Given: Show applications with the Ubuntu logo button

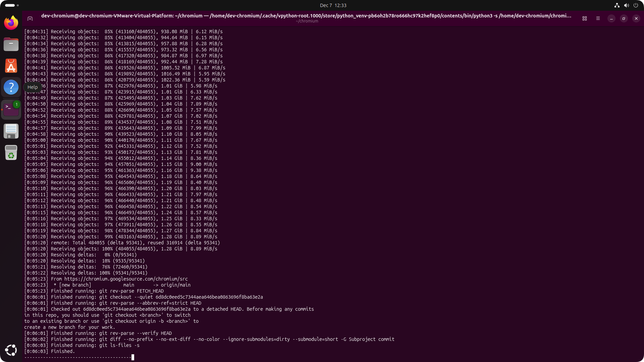Looking at the screenshot, I should [x=11, y=350].
